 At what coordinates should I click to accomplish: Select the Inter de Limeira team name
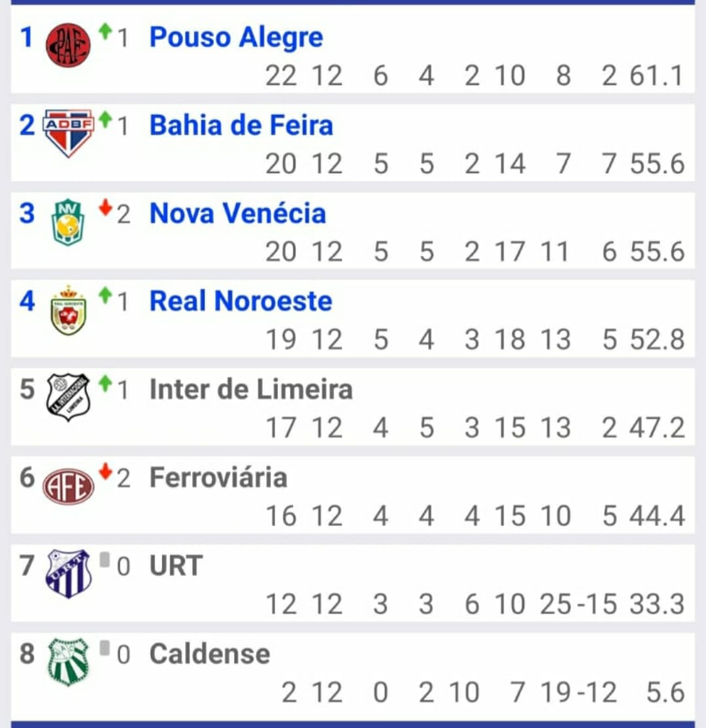coord(251,389)
